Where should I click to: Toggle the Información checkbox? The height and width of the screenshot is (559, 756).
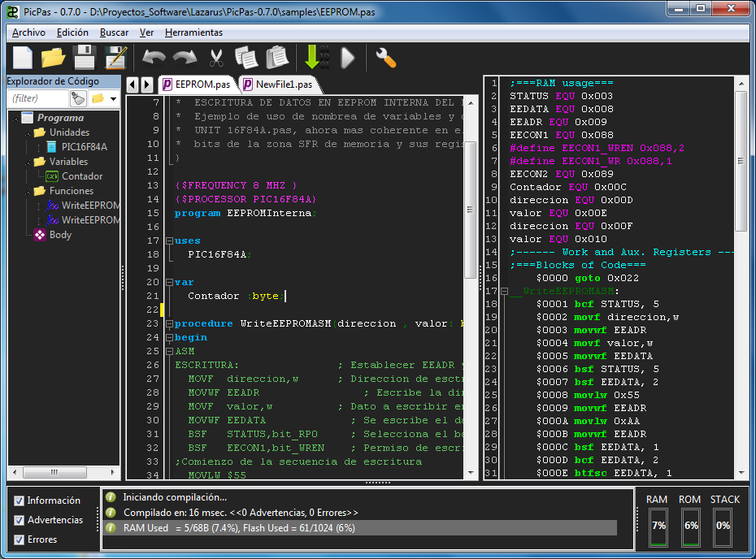pos(19,500)
